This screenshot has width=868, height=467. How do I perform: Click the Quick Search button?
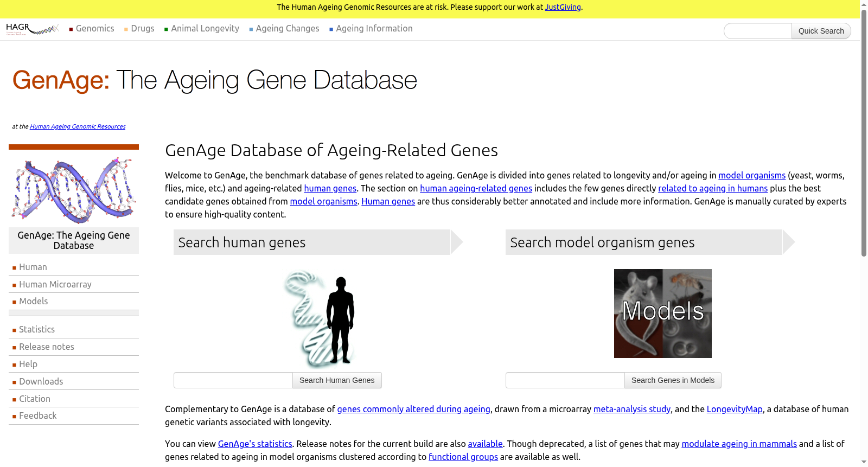point(821,31)
